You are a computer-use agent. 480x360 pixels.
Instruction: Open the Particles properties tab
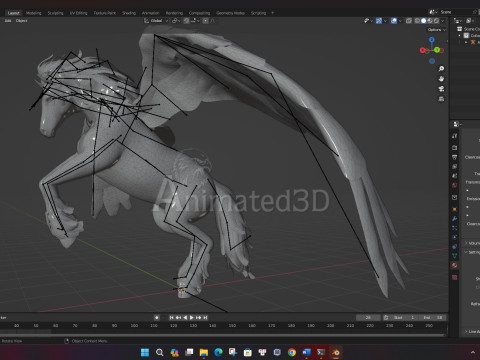coord(454,228)
